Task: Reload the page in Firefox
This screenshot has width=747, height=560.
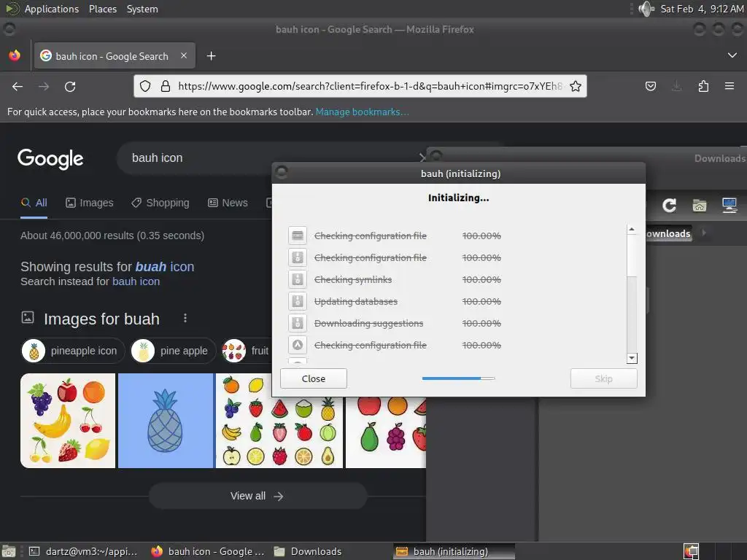Action: point(70,86)
